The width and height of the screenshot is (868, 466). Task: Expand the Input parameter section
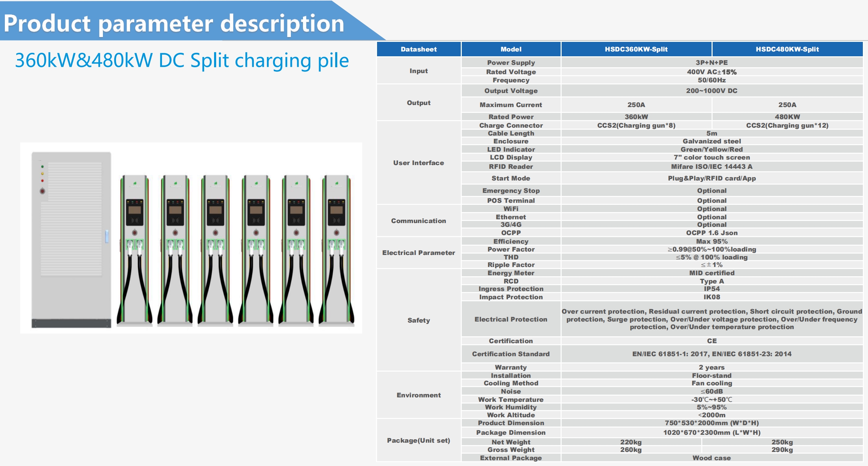click(x=418, y=71)
